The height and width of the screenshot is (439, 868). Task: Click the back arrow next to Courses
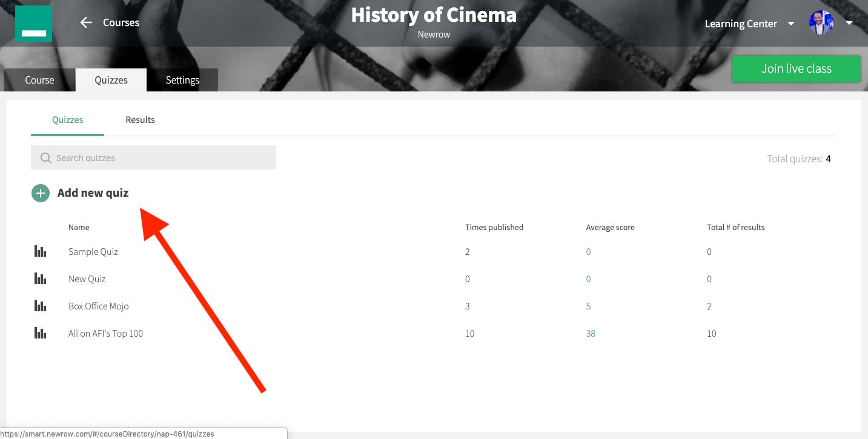86,22
